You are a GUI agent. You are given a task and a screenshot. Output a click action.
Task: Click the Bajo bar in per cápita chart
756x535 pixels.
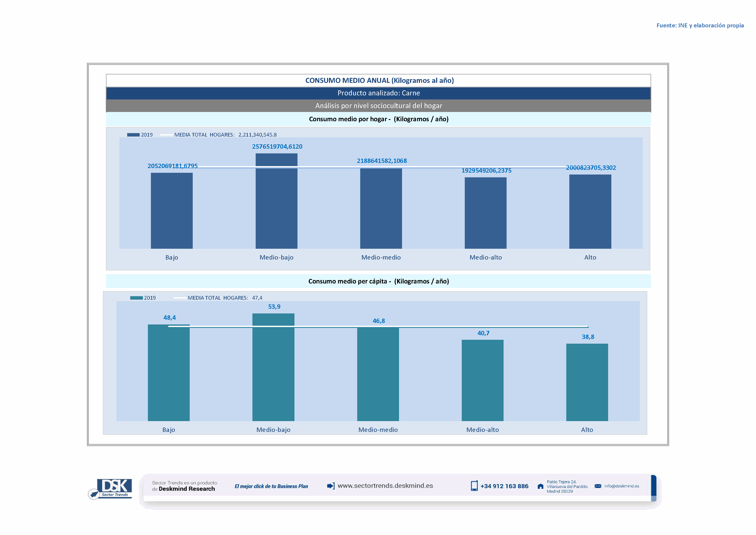[x=169, y=373]
